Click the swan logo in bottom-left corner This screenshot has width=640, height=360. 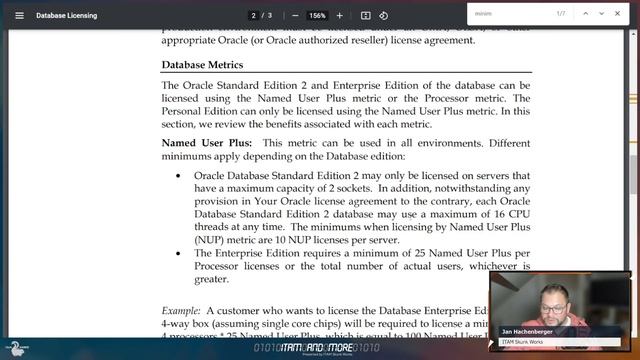[17, 348]
